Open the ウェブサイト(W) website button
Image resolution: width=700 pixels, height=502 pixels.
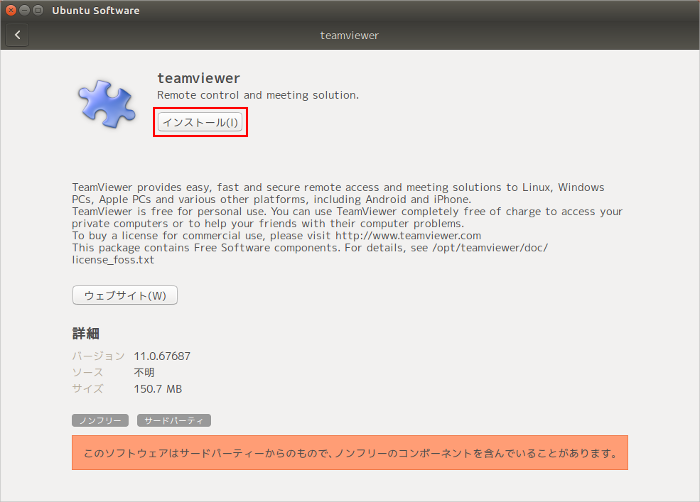click(125, 296)
